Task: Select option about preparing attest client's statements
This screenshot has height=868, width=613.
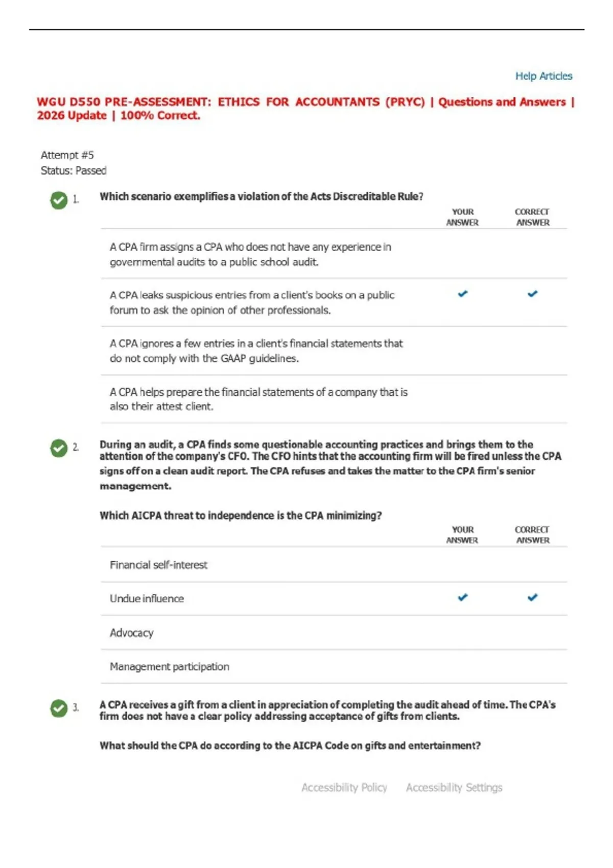Action: [334, 399]
